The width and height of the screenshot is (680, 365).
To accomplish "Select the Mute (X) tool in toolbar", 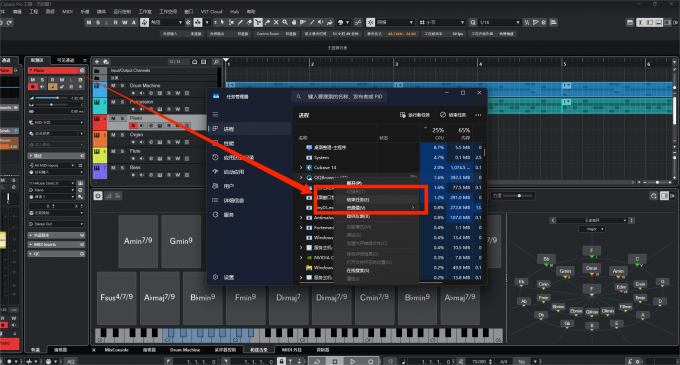I will click(x=276, y=23).
